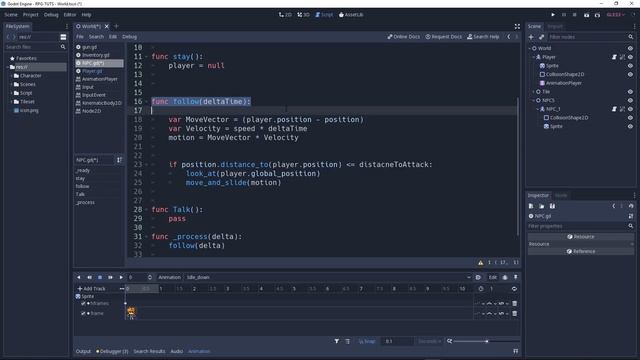Instance a child scene link icon
Image resolution: width=640 pixels, height=360 pixels.
tap(541, 37)
